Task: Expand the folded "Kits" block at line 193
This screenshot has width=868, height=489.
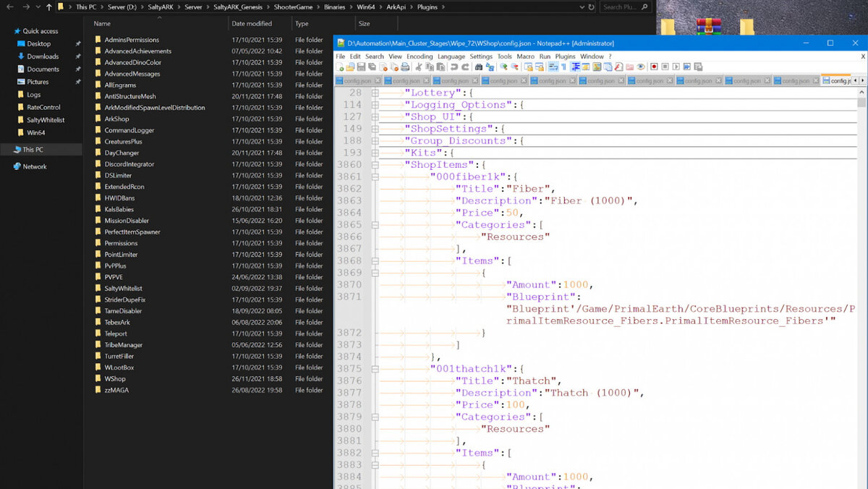Action: (375, 153)
